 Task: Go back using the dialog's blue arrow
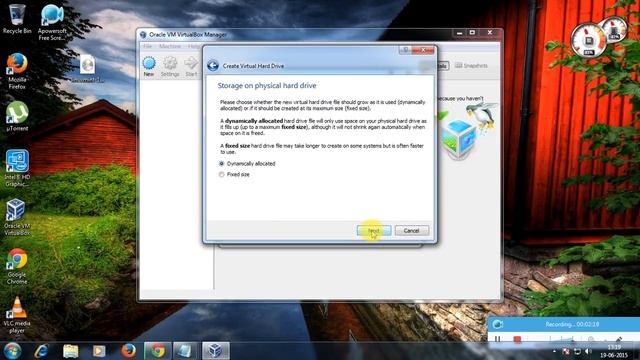tap(213, 65)
